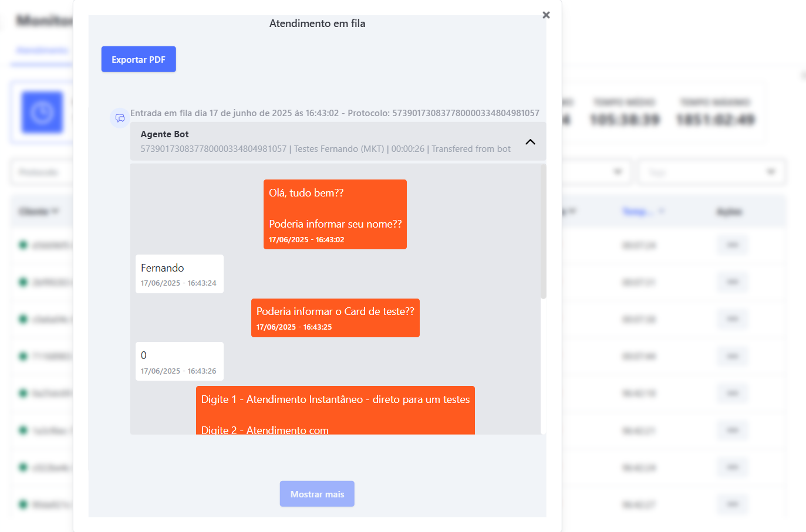This screenshot has height=532, width=806.
Task: Open the filter dropdown left of the last one
Action: (x=596, y=172)
